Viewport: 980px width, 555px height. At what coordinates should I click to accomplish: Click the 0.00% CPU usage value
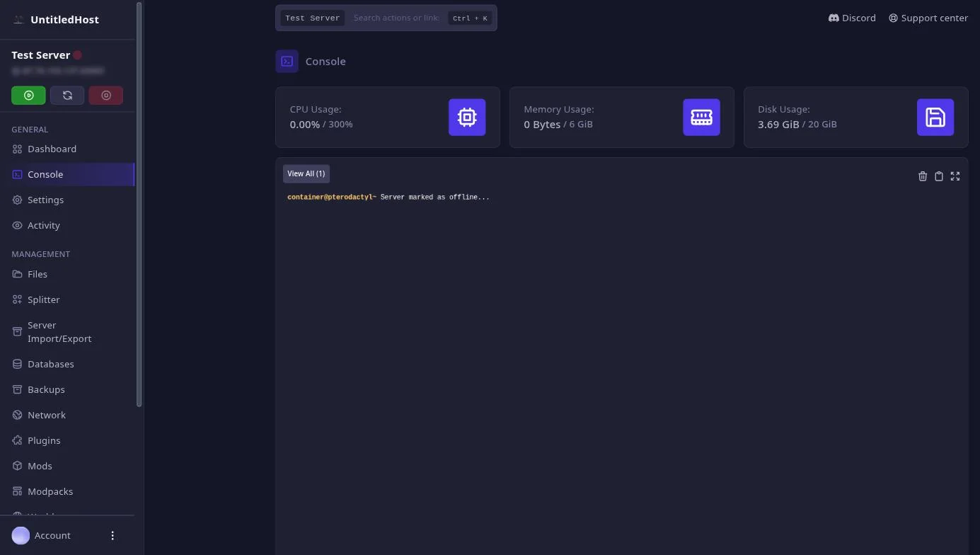305,125
